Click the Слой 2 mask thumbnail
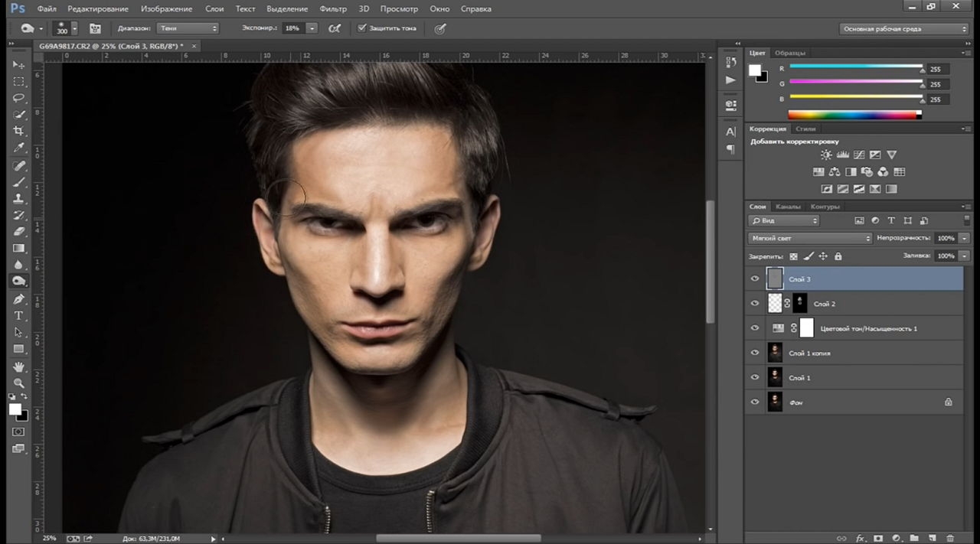Viewport: 980px width, 544px height. (800, 304)
